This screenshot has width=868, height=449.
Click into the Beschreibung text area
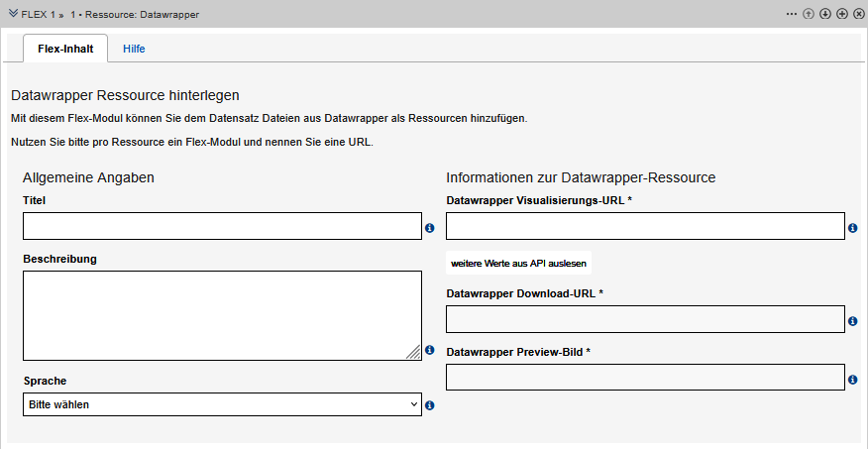(223, 315)
